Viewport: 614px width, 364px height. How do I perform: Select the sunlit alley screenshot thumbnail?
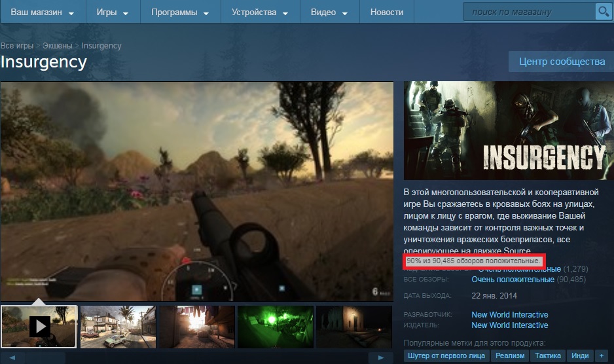(196, 327)
